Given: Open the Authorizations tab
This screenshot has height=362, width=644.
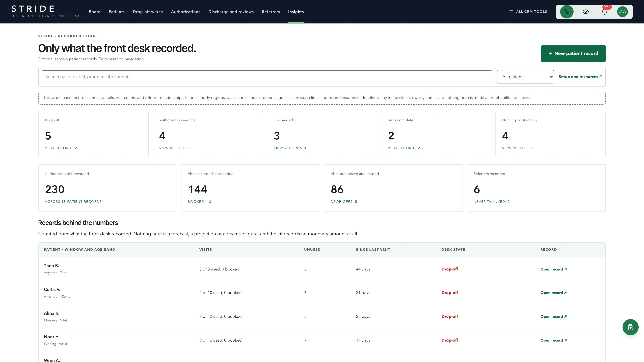Looking at the screenshot, I should point(185,12).
